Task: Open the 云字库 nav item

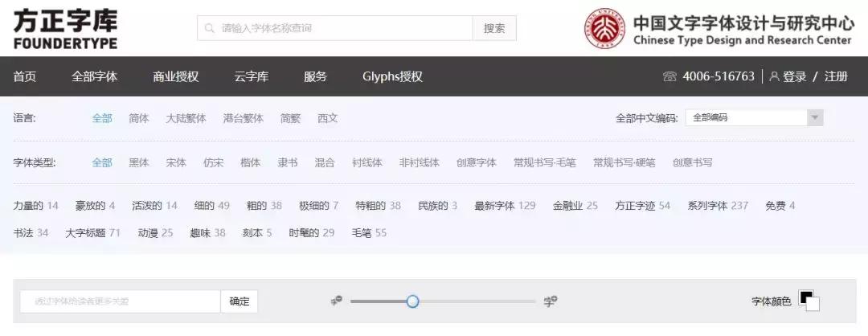Action: click(252, 77)
